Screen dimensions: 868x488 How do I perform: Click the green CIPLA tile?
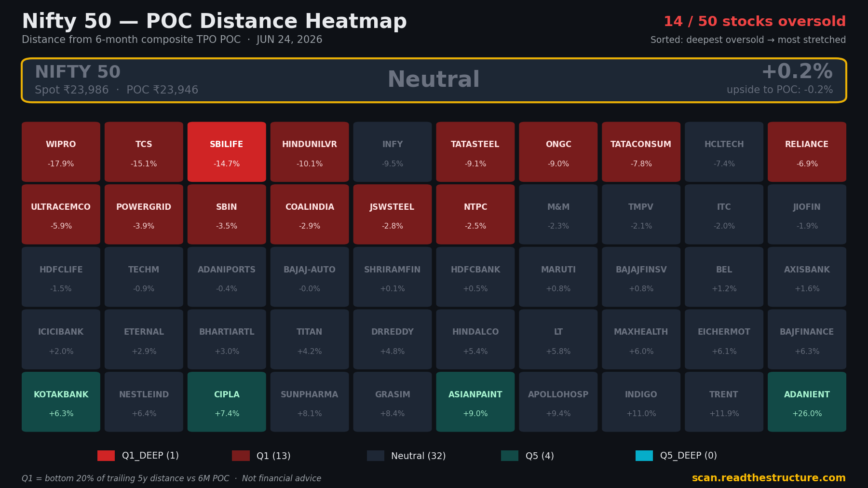(227, 402)
